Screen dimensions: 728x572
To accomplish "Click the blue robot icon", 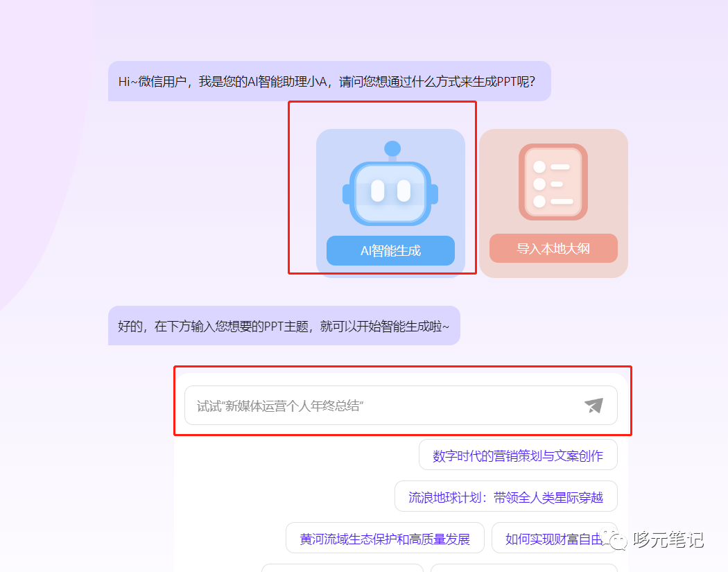I will point(390,184).
